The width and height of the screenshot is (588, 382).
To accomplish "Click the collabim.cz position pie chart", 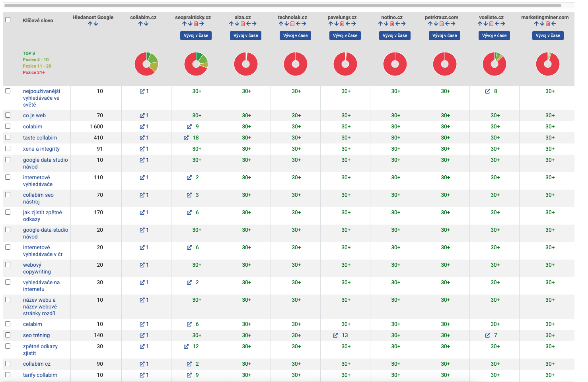I will [x=146, y=64].
